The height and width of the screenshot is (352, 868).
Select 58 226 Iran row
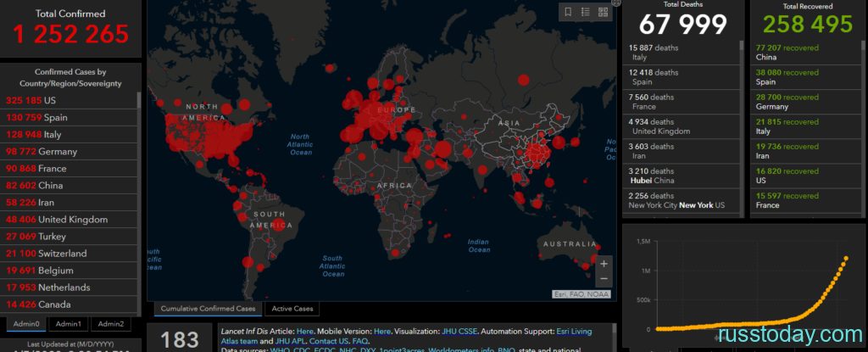(69, 203)
